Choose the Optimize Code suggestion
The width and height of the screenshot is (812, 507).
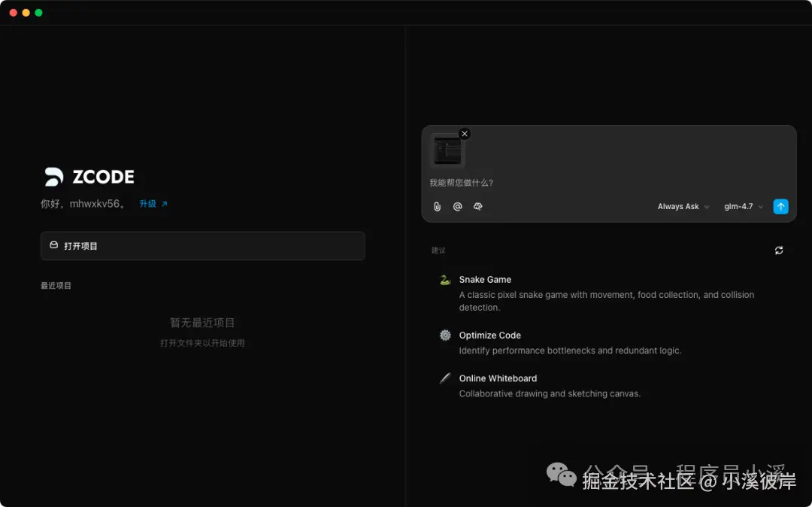coord(490,335)
